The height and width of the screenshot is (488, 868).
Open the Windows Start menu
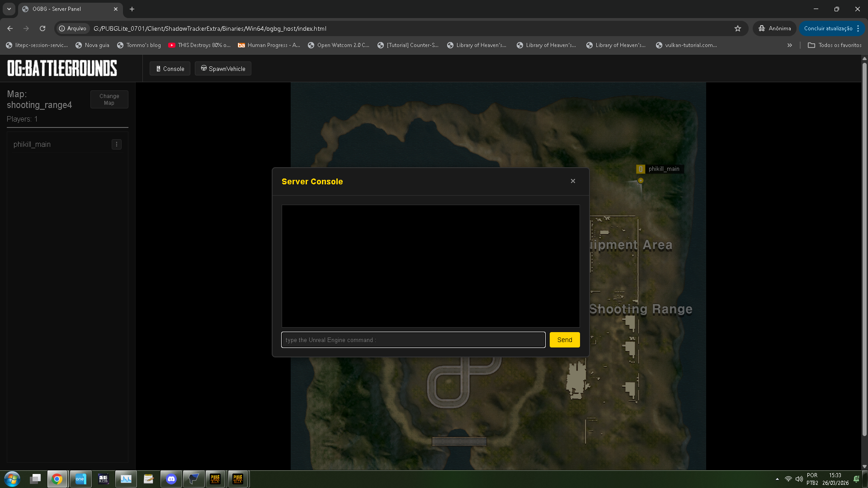pyautogui.click(x=12, y=479)
